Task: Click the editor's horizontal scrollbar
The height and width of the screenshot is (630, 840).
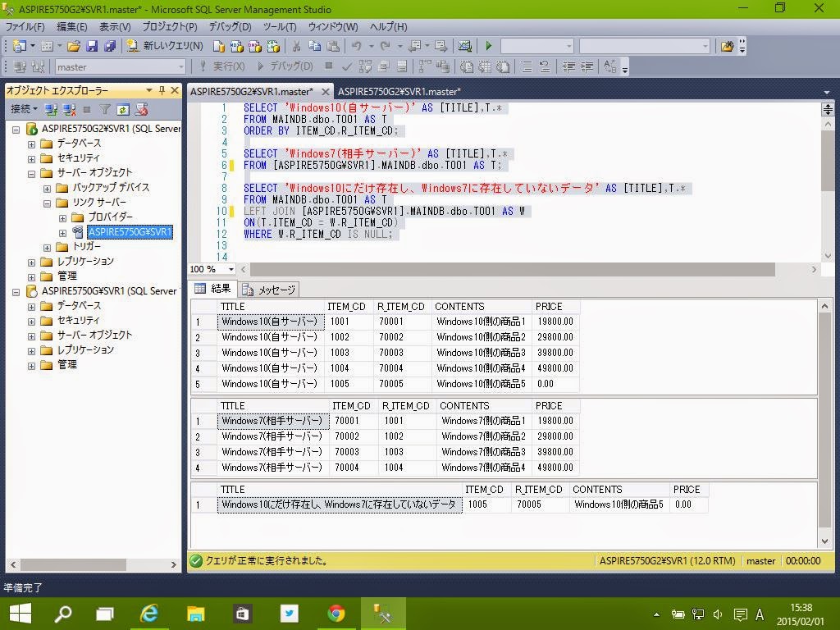Action: coord(509,269)
